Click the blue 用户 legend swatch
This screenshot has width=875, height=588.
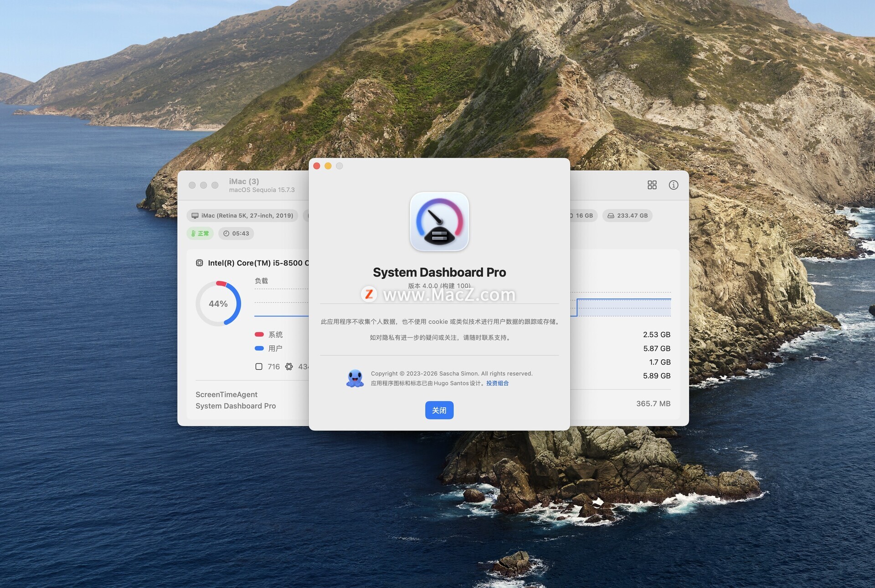(259, 348)
